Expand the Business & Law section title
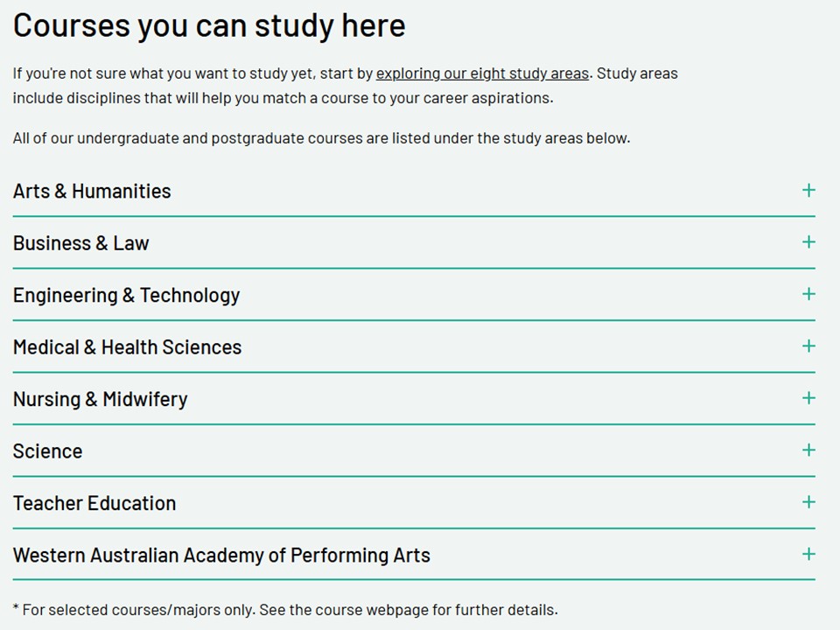 tap(81, 243)
